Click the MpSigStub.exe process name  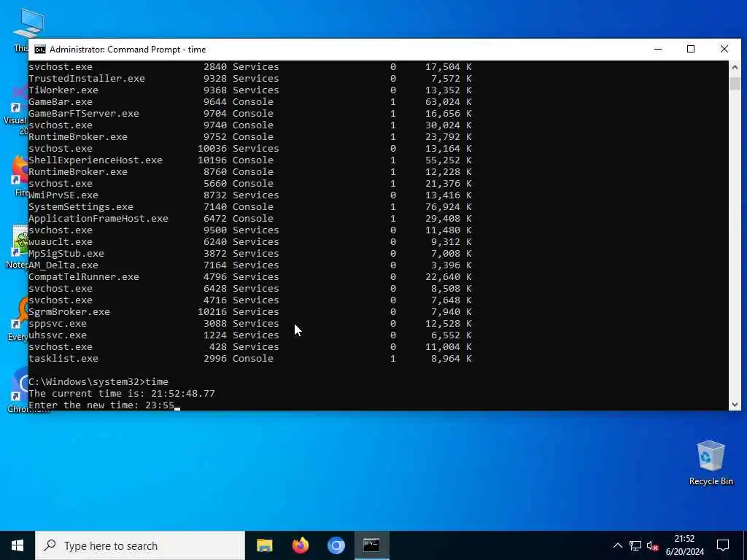tap(66, 253)
